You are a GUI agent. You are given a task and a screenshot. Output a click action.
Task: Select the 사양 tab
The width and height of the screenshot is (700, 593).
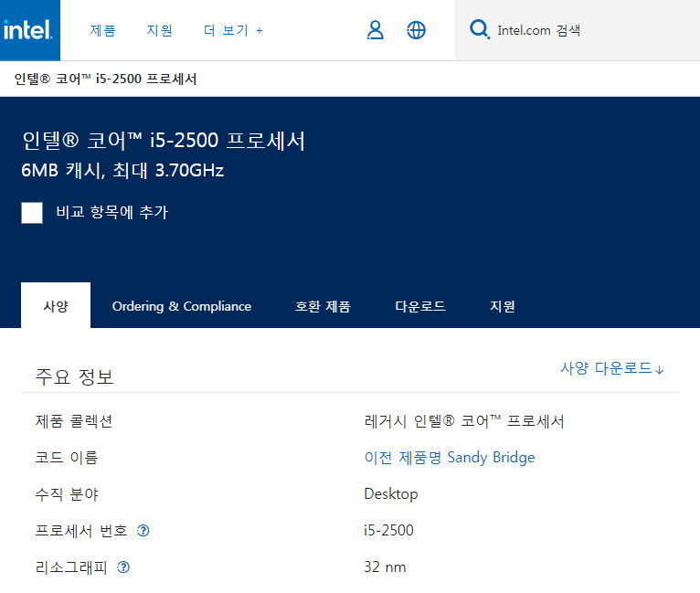click(x=56, y=306)
